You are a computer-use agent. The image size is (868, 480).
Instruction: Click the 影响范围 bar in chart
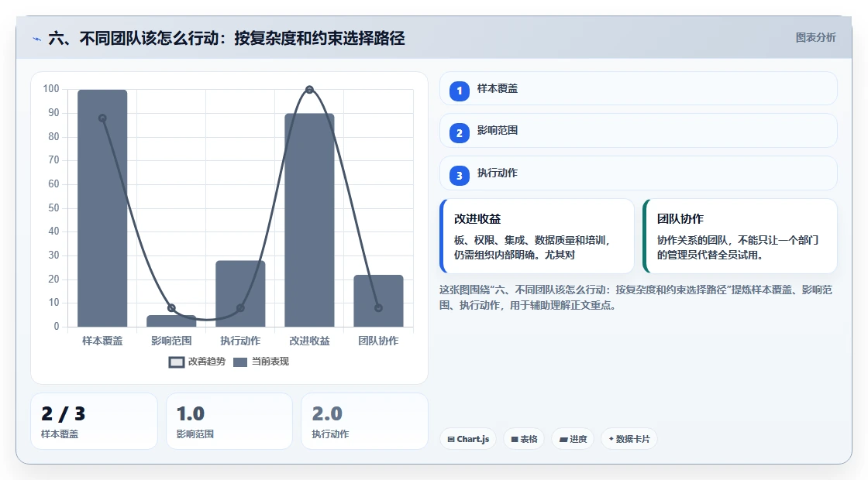coord(171,321)
